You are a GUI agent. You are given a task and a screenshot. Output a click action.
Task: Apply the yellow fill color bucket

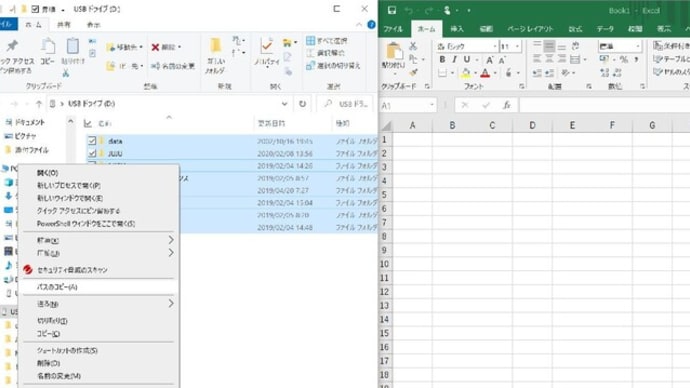[466, 73]
